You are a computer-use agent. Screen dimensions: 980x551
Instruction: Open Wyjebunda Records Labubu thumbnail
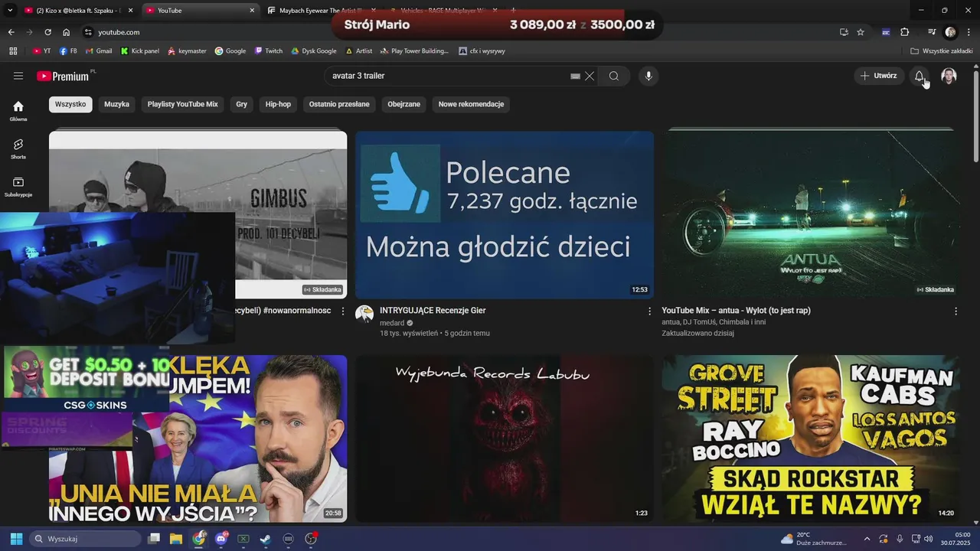pyautogui.click(x=505, y=439)
